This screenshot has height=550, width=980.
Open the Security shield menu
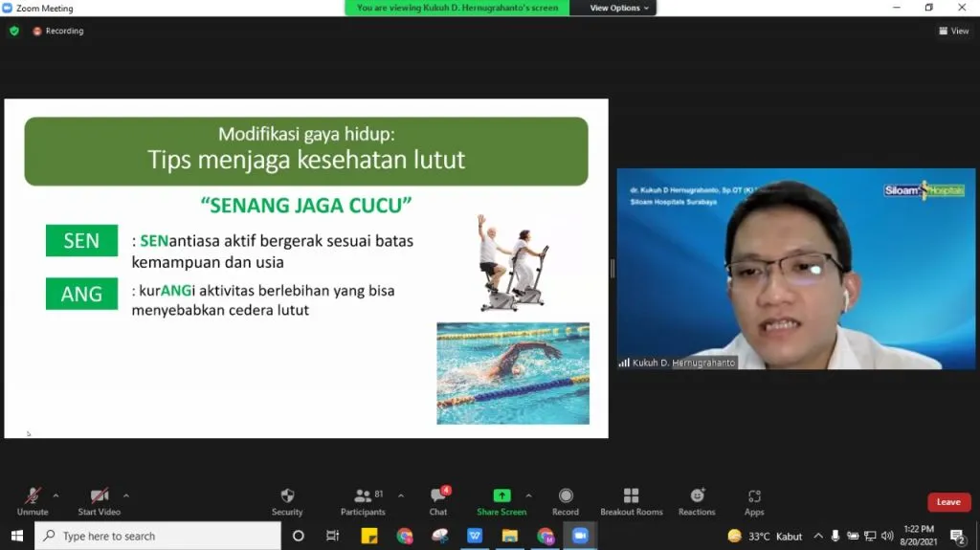[287, 502]
